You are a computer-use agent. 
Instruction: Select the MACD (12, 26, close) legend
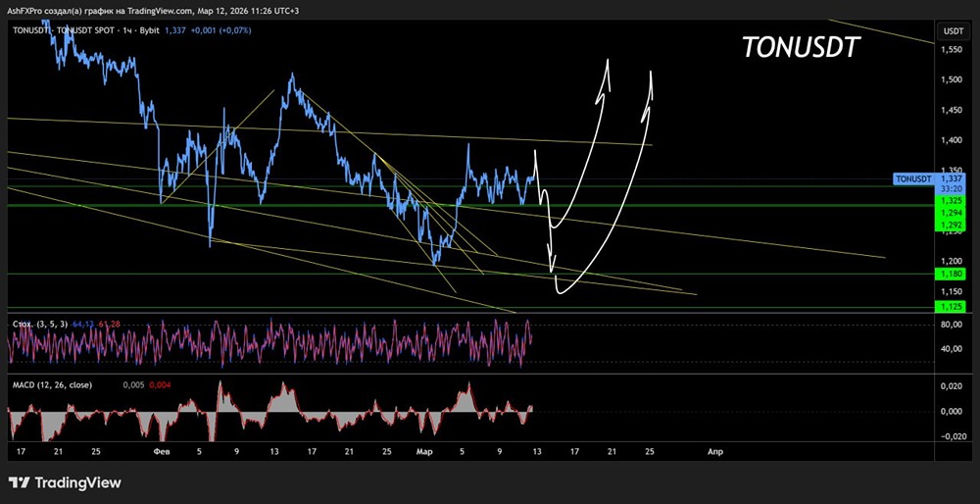point(53,385)
